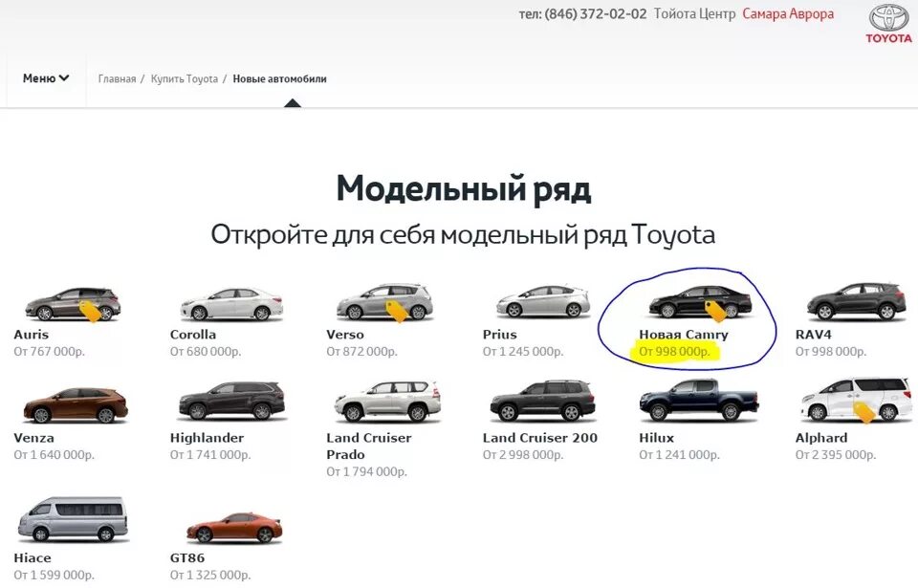Click the price tag icon on Camry
The height and width of the screenshot is (588, 918).
[x=715, y=312]
